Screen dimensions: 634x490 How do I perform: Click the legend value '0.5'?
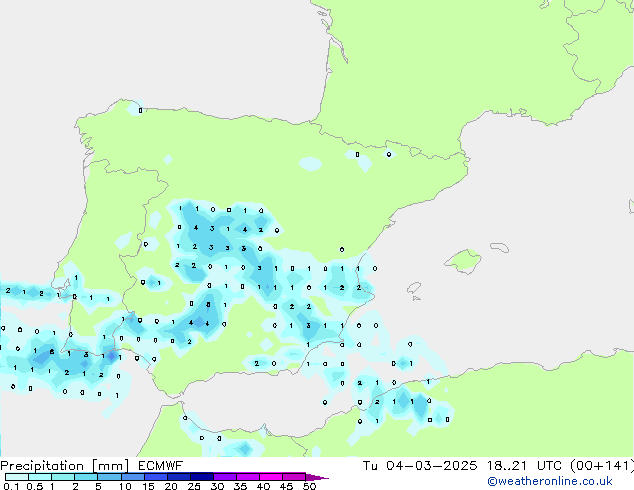tap(35, 486)
